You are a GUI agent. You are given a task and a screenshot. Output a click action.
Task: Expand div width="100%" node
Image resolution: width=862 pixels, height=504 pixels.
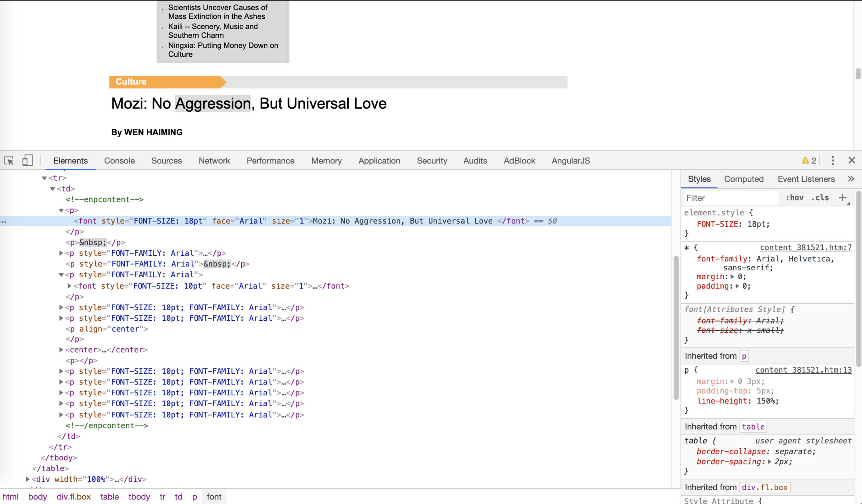pyautogui.click(x=27, y=479)
